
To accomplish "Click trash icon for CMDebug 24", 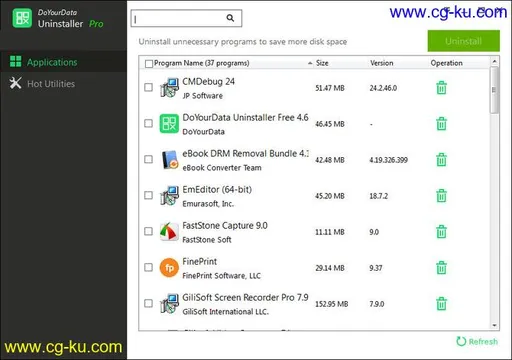I will pos(441,88).
